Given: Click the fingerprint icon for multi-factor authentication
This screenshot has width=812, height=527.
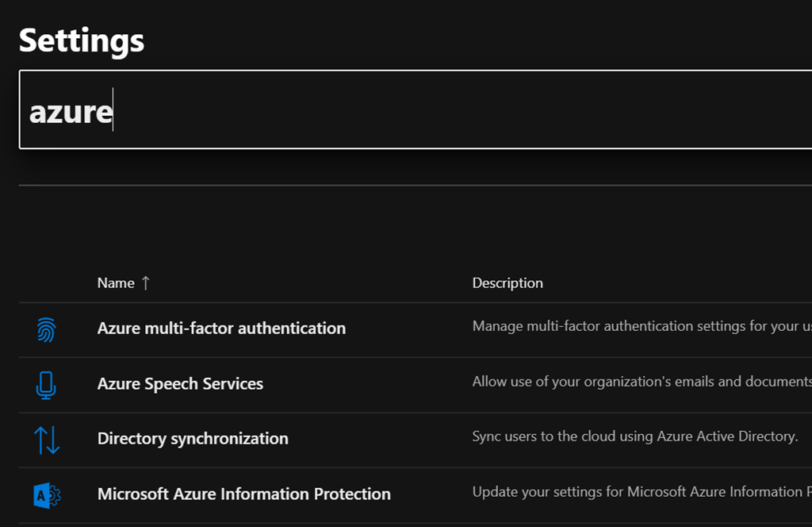Looking at the screenshot, I should [47, 329].
